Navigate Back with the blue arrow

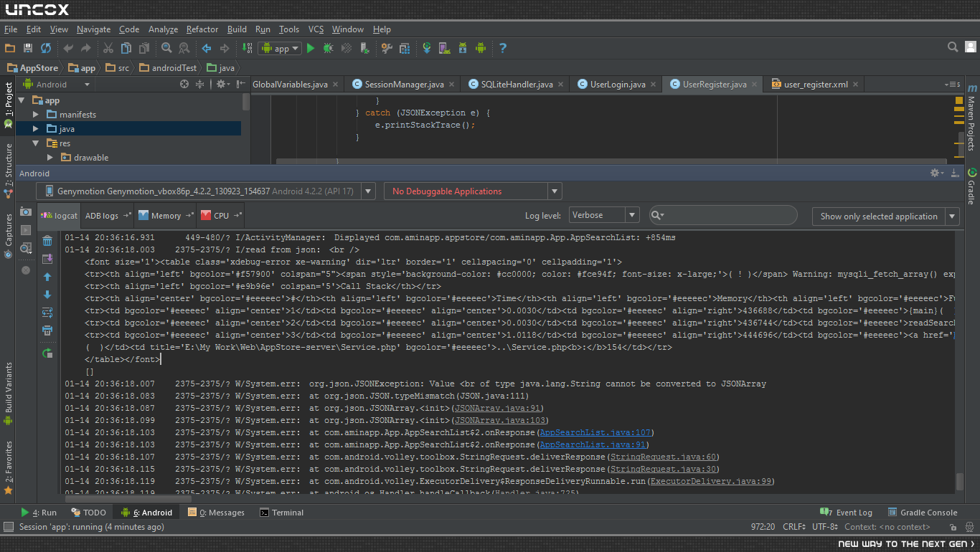pyautogui.click(x=207, y=48)
